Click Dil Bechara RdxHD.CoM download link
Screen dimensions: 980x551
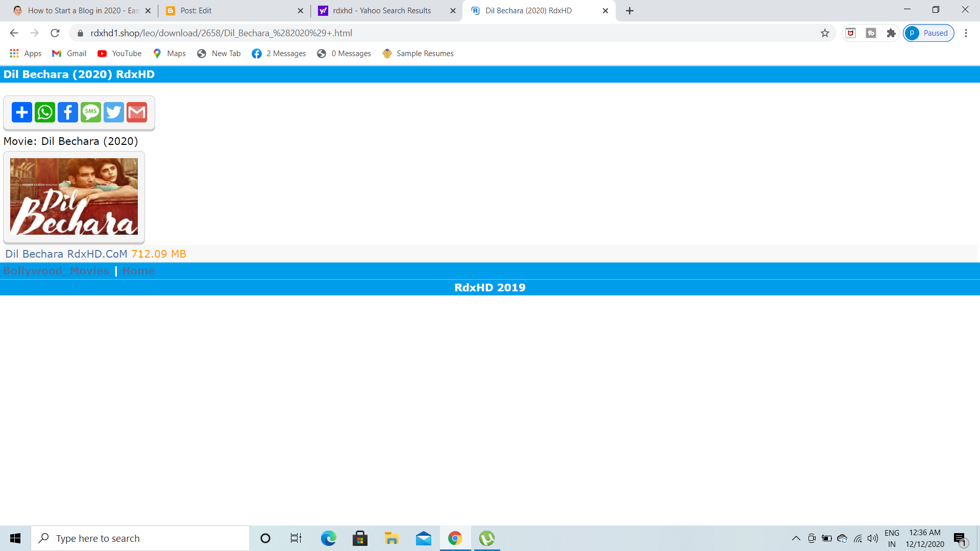tap(66, 254)
